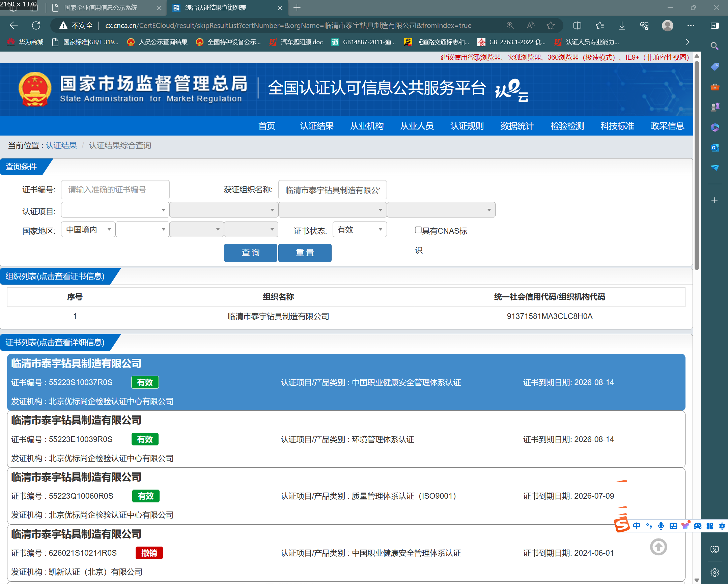
Task: Add page to favorites star
Action: pos(551,25)
